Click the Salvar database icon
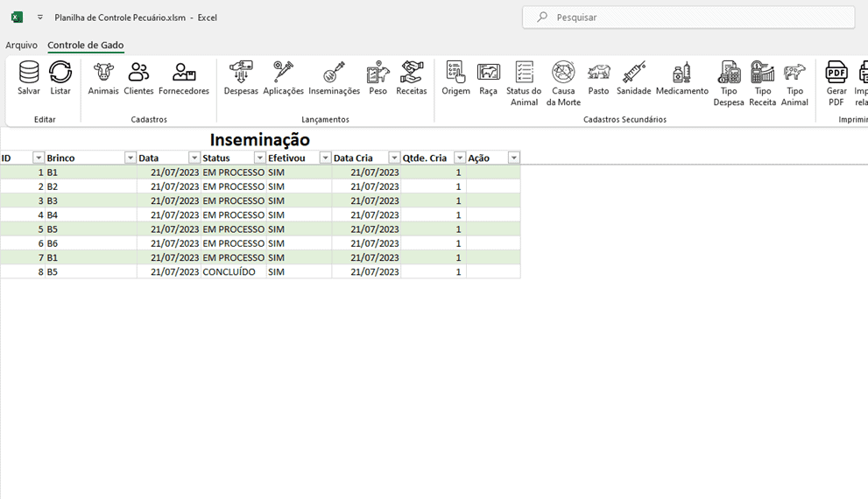 click(29, 73)
